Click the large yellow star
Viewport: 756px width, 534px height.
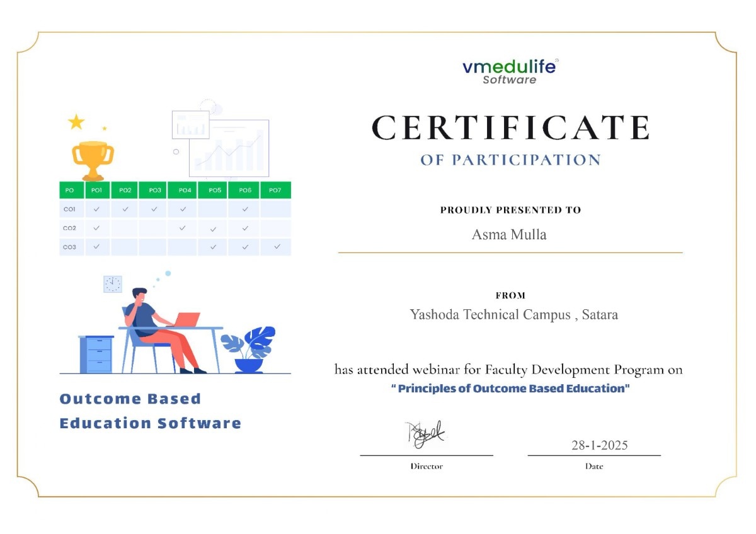(x=76, y=122)
